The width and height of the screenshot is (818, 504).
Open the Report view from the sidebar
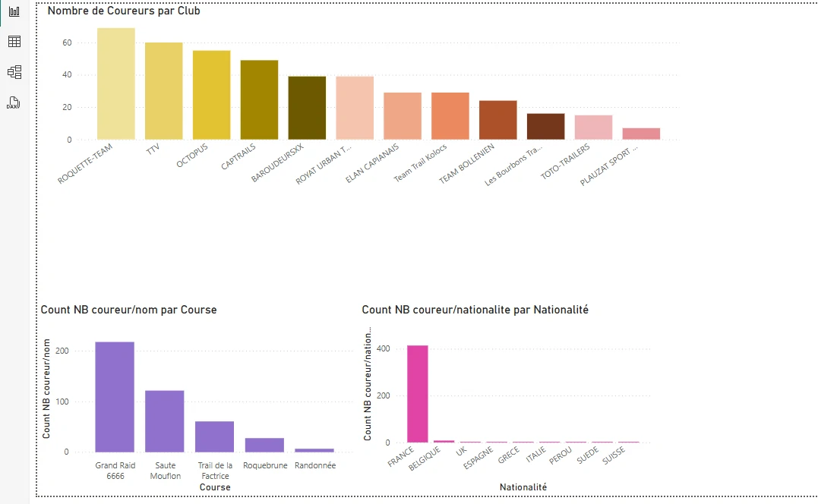pyautogui.click(x=14, y=11)
